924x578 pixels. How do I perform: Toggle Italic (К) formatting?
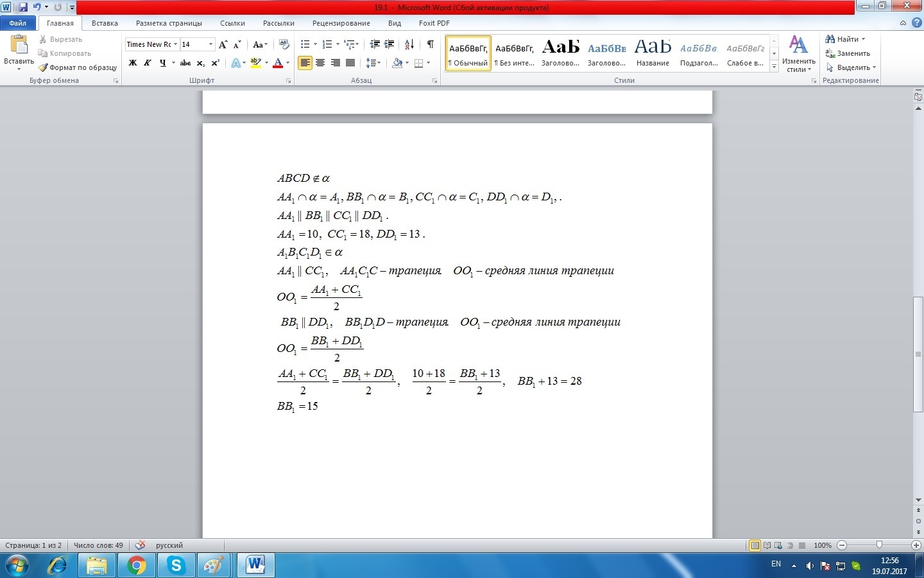point(148,63)
